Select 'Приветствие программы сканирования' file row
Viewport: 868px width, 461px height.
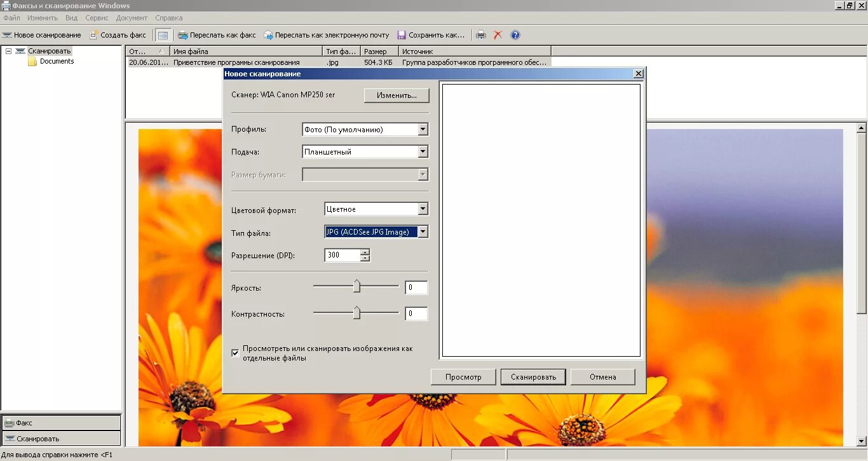pos(339,62)
